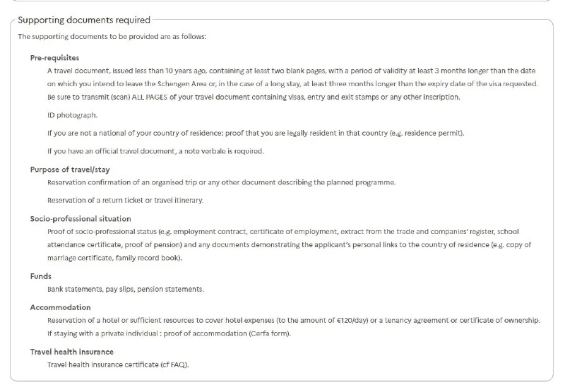Click the bank statements, pay slips line
The image size is (565, 392).
pyautogui.click(x=126, y=289)
